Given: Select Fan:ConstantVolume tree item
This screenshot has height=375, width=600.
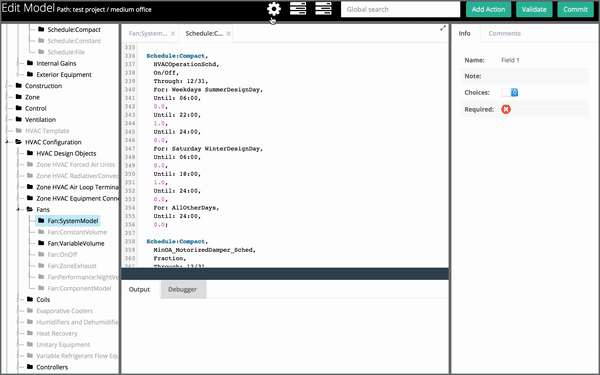Looking at the screenshot, I should pyautogui.click(x=77, y=232).
